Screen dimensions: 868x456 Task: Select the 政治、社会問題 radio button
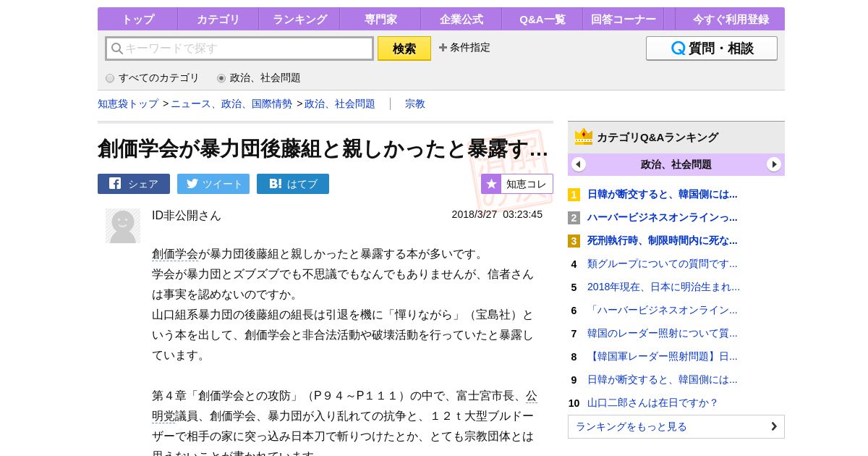[221, 78]
